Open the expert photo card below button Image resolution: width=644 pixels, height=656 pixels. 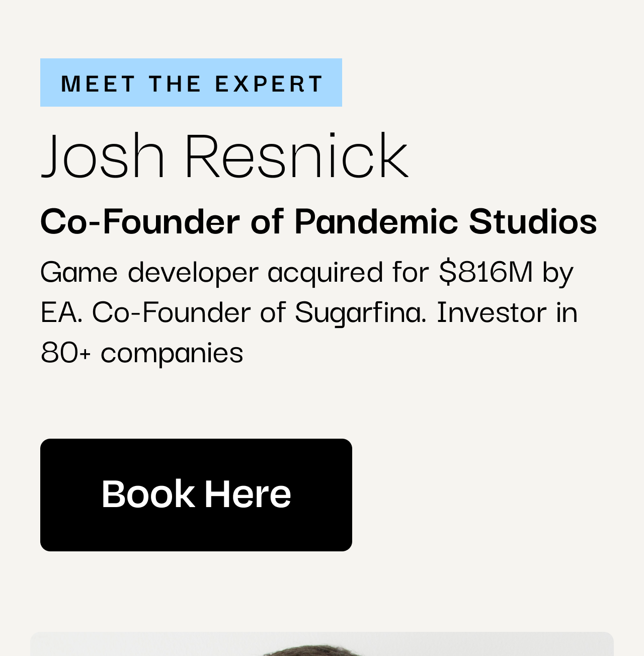[x=322, y=644]
